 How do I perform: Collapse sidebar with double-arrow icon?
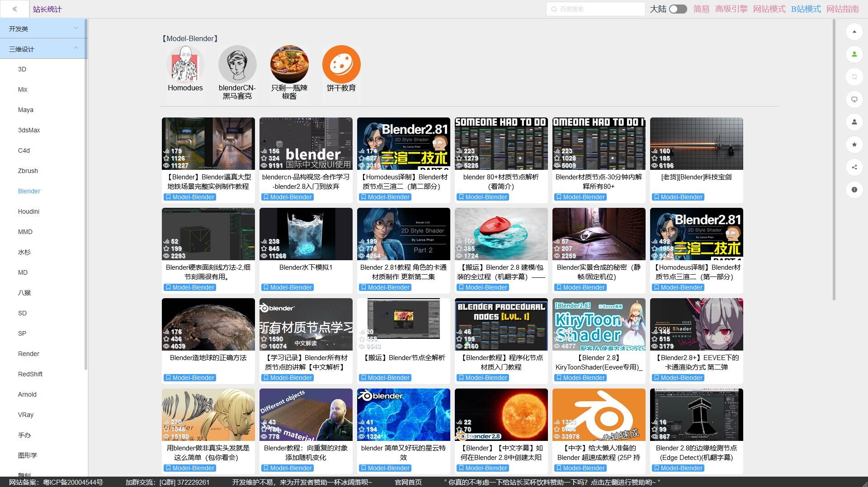pyautogui.click(x=15, y=9)
